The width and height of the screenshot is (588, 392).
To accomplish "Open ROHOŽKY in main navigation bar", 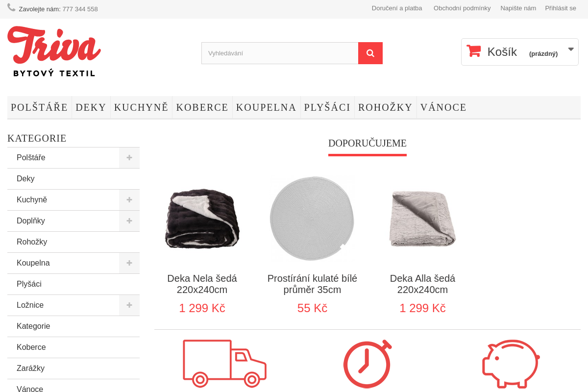I will point(385,107).
